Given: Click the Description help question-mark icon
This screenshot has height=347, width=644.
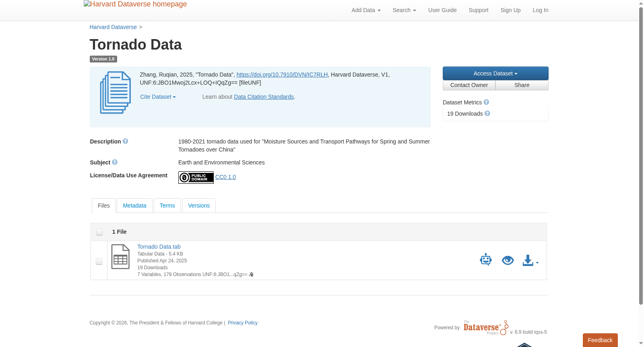Looking at the screenshot, I should [x=126, y=141].
